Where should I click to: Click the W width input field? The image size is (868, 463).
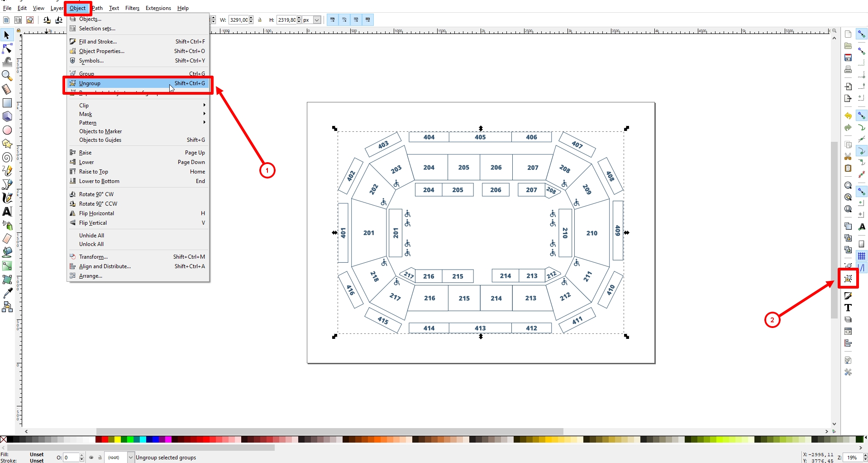(238, 20)
